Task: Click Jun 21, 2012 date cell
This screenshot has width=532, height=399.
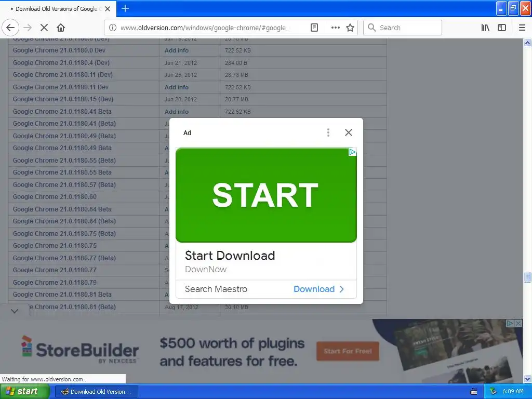Action: tap(180, 63)
